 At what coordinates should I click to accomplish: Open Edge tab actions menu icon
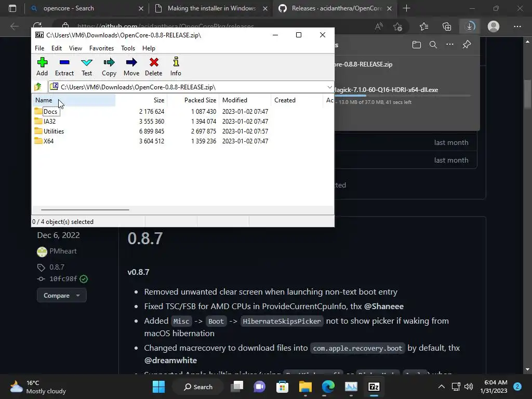tap(12, 8)
